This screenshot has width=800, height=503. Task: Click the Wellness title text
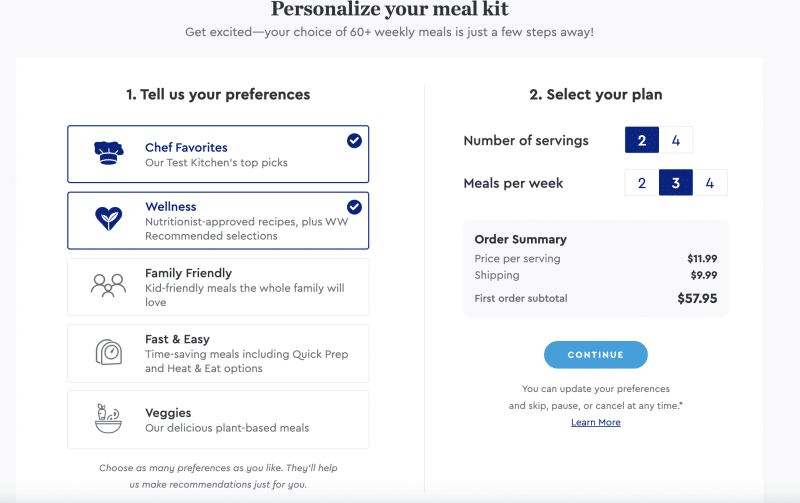pyautogui.click(x=171, y=207)
